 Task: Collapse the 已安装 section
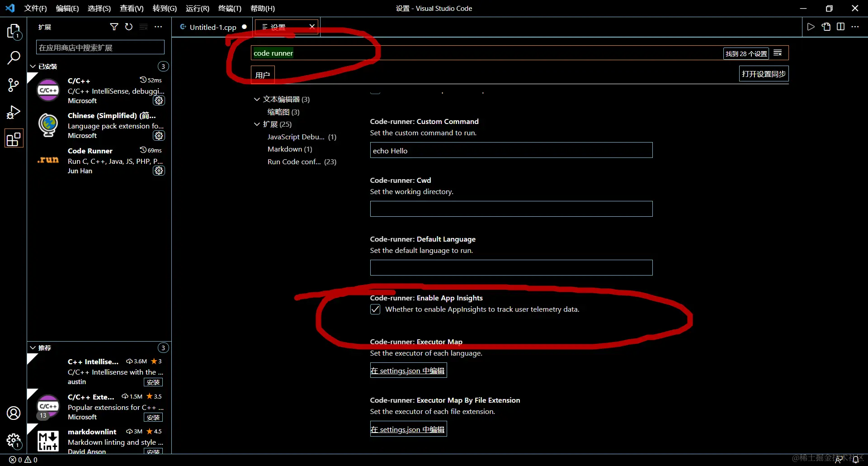(x=33, y=67)
